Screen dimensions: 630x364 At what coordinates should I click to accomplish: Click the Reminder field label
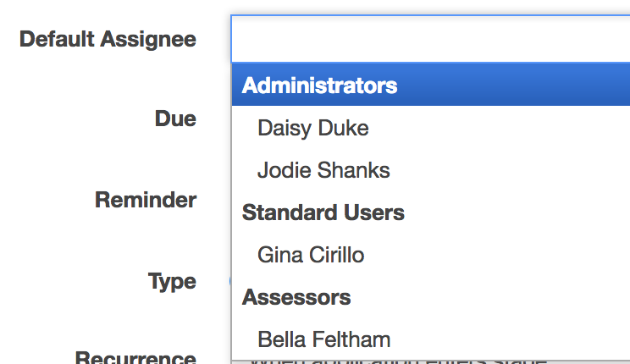coord(146,200)
